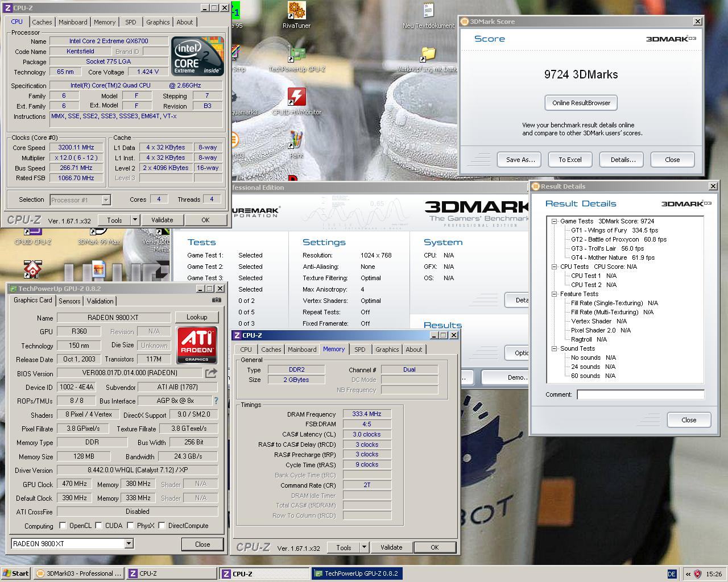Enable the OpenCL checkbox
Viewport: 728px width, 582px height.
click(x=63, y=526)
